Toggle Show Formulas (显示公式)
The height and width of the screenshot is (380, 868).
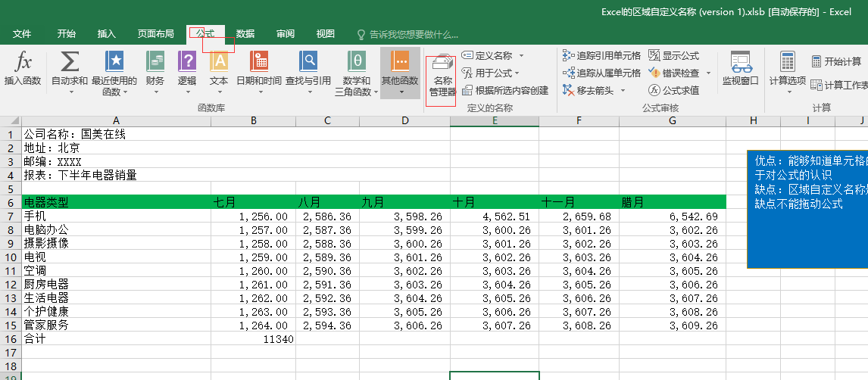tap(673, 56)
